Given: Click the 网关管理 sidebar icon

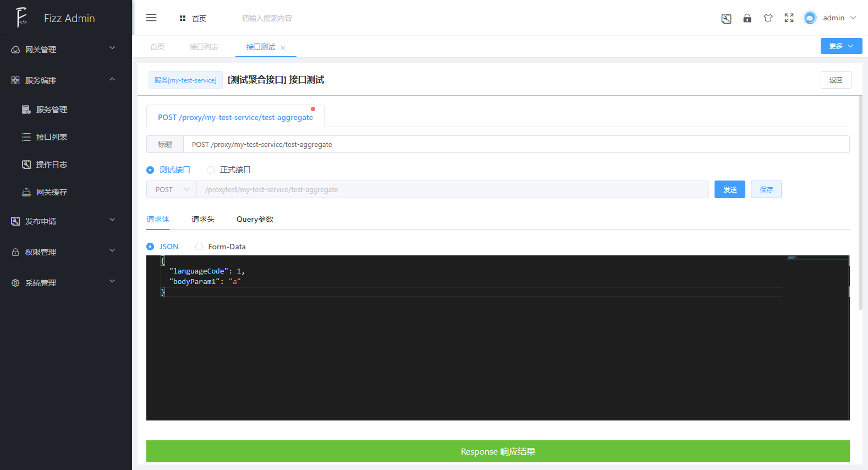Looking at the screenshot, I should coord(15,50).
